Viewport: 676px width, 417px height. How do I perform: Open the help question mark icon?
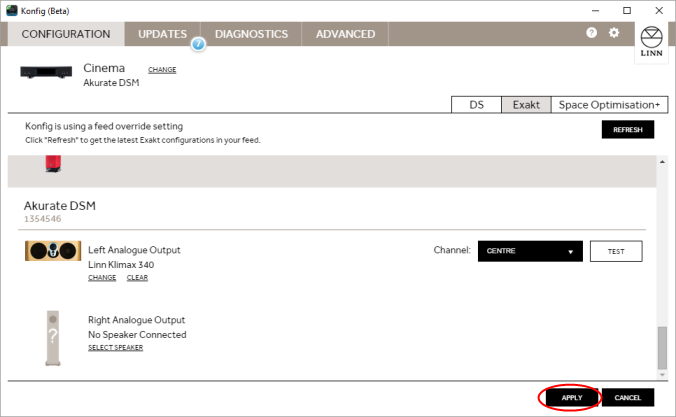click(x=592, y=32)
